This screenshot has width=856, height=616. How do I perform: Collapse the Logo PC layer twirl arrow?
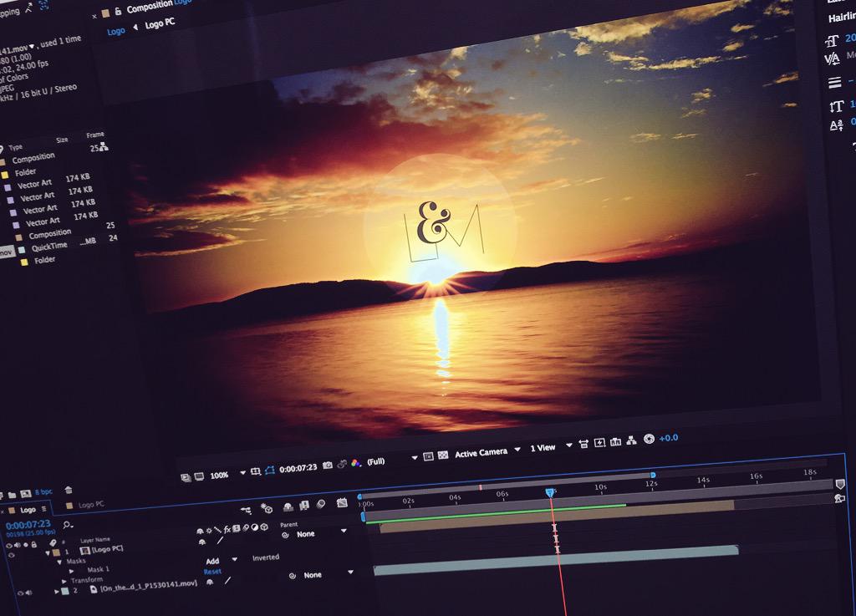point(48,552)
